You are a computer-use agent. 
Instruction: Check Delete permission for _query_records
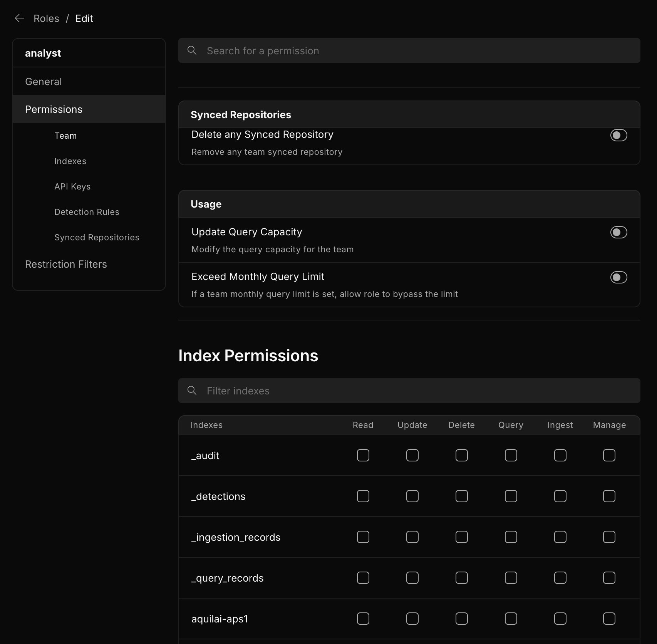point(461,578)
